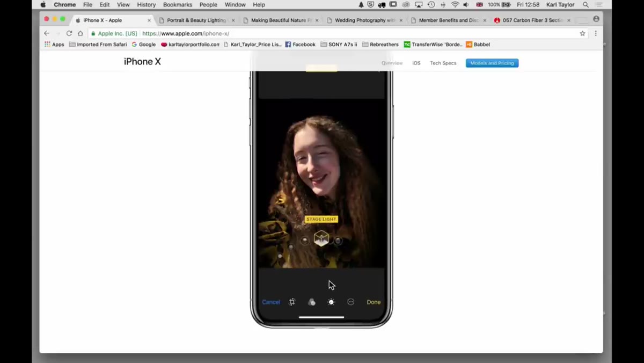Open the karltaylorportfolio.com bookmark
The height and width of the screenshot is (363, 644).
(x=191, y=45)
